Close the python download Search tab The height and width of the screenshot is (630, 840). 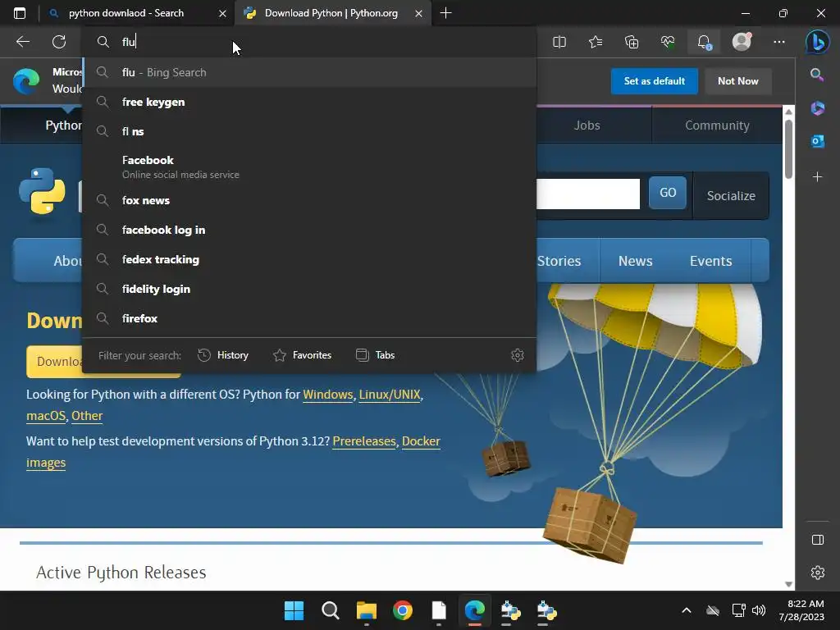point(223,13)
